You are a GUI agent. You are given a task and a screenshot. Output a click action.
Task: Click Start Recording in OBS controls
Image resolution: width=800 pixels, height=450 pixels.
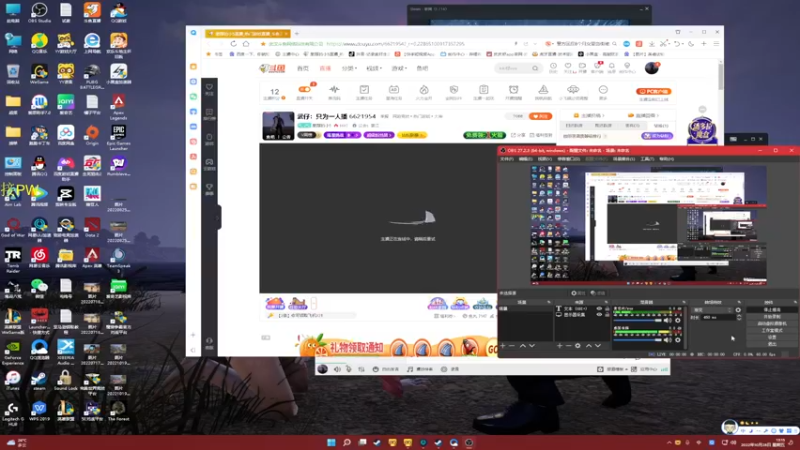tap(771, 317)
